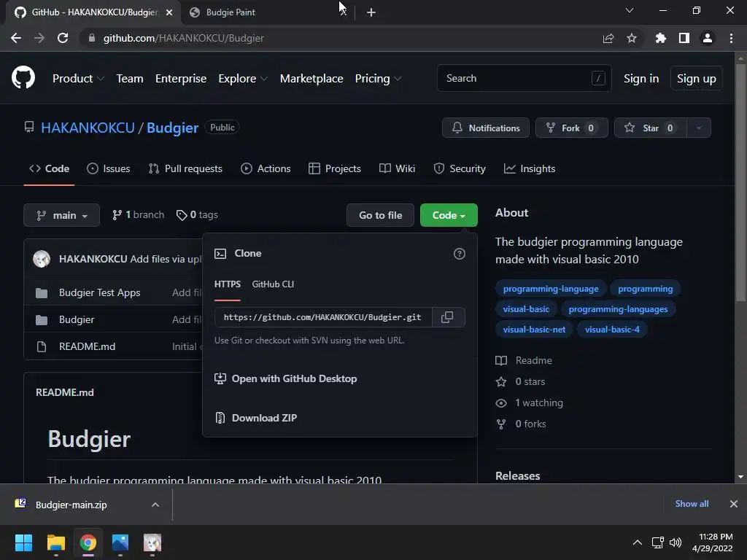
Task: Click the clone URL text field
Action: [323, 317]
